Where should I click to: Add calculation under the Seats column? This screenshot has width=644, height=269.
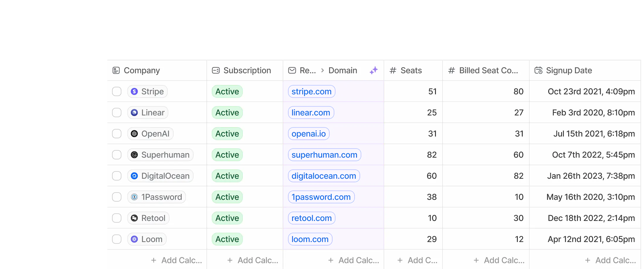[417, 260]
